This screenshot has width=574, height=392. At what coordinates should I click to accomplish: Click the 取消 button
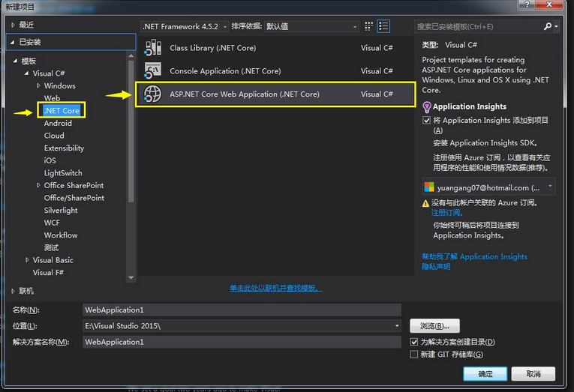533,374
